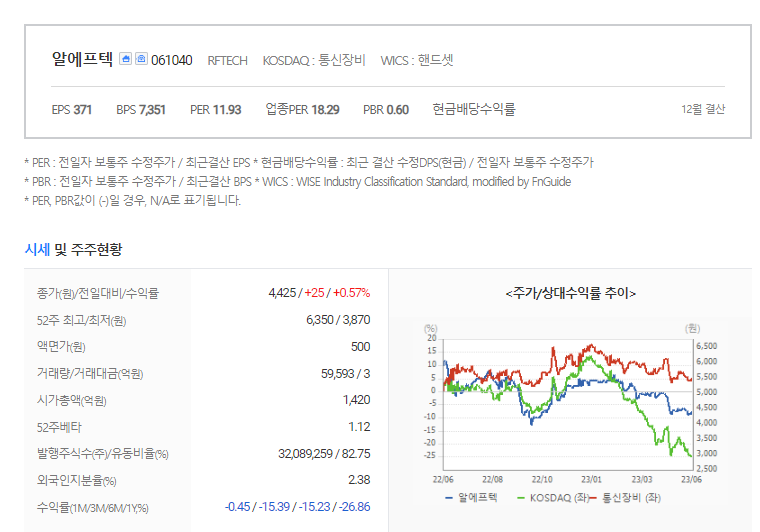Click the 52주베타 value 1.12
This screenshot has width=760, height=532.
[x=359, y=427]
